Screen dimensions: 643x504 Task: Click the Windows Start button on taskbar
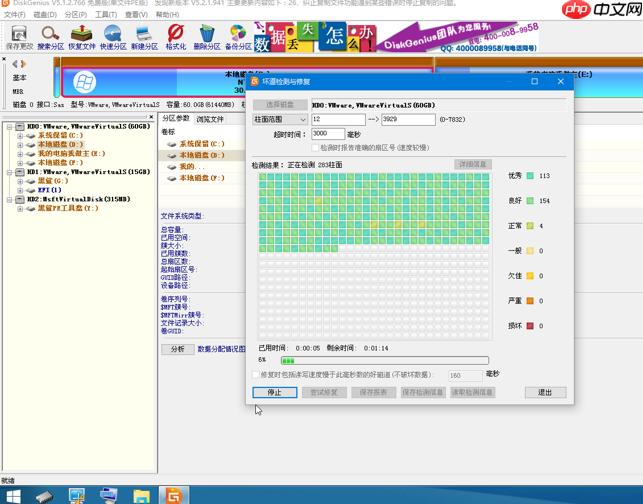(x=13, y=495)
